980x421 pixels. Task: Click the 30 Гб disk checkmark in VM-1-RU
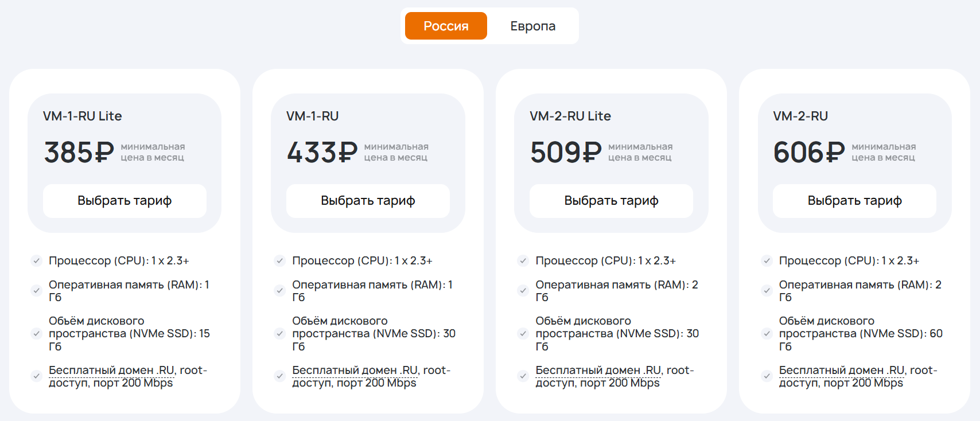pyautogui.click(x=280, y=333)
